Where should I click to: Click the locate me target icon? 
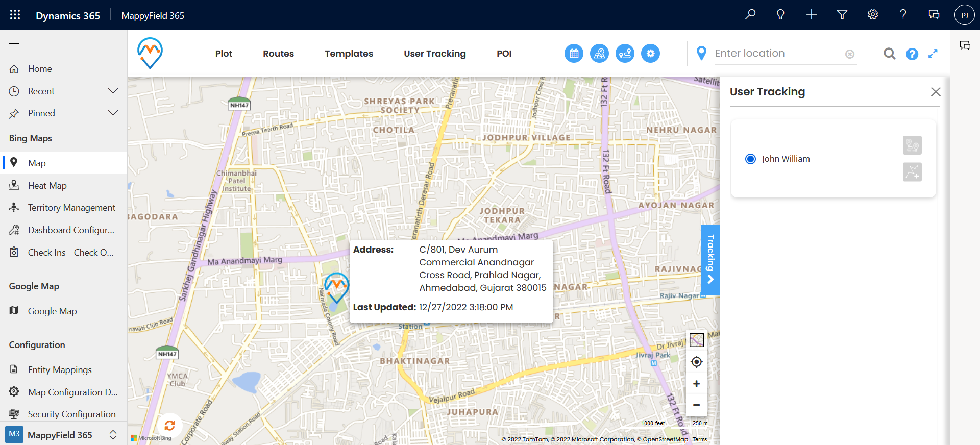click(x=697, y=362)
